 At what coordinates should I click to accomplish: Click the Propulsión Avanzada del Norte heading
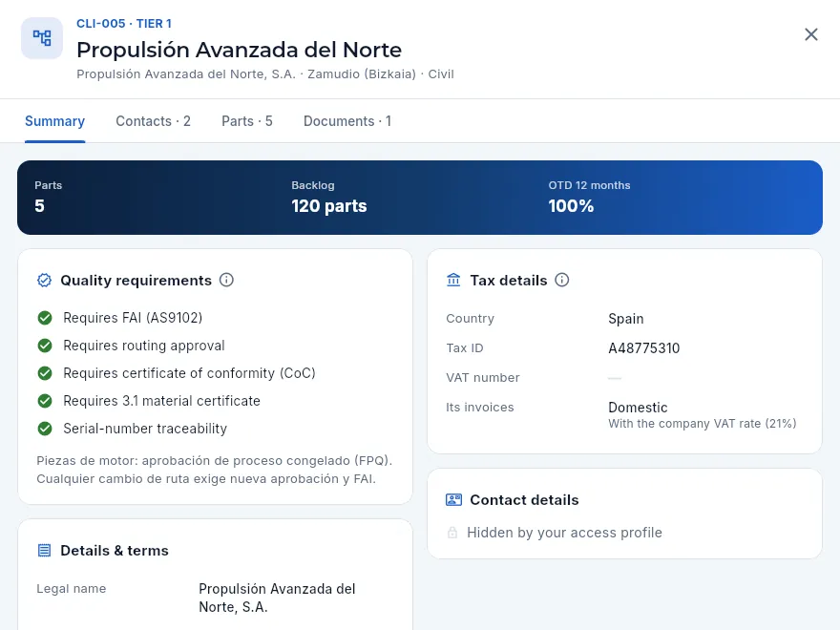click(x=239, y=50)
